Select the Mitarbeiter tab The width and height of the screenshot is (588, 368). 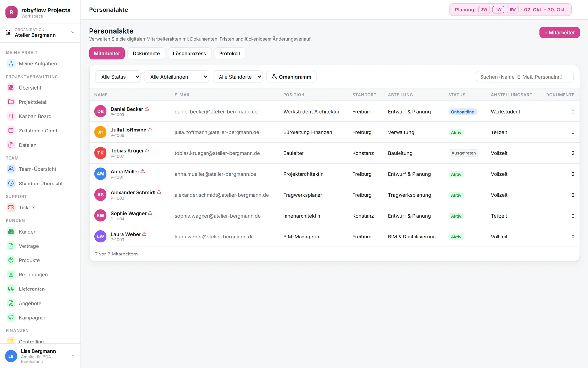(x=107, y=53)
